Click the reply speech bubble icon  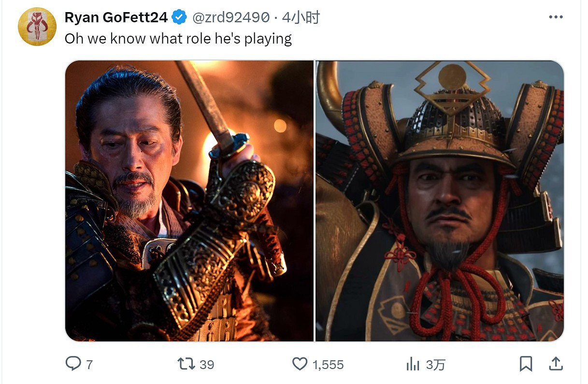pos(73,364)
